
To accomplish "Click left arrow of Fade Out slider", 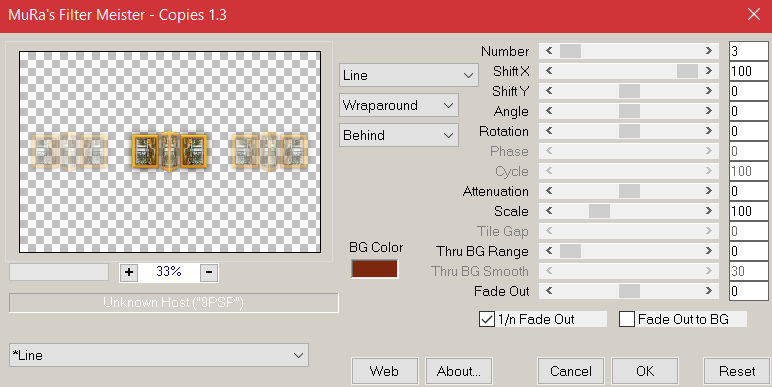I will pos(549,291).
